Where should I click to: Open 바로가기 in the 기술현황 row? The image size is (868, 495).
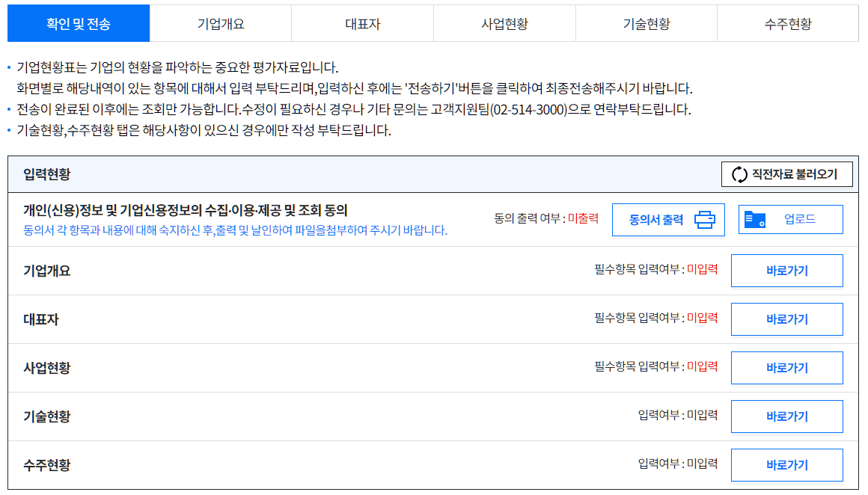pos(786,416)
